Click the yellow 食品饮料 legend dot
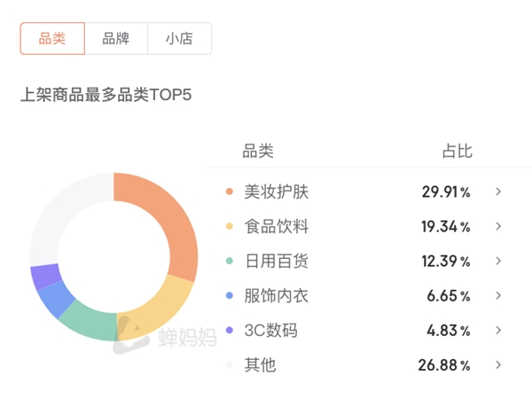The image size is (532, 399). (230, 226)
